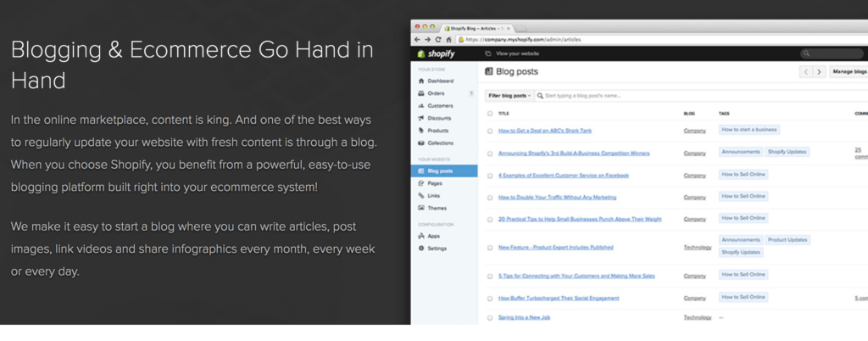Click the Settings gear icon in the sidebar
The image size is (868, 341).
[x=421, y=249]
